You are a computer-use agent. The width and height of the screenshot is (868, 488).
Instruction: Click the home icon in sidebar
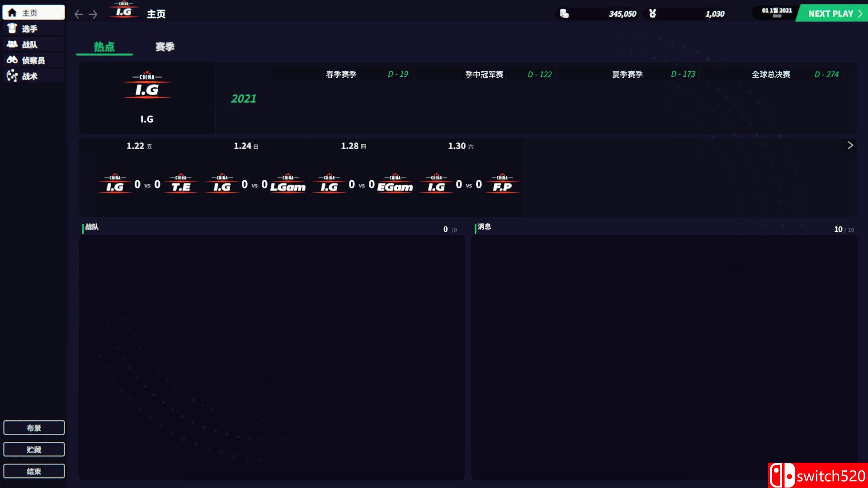[x=12, y=13]
